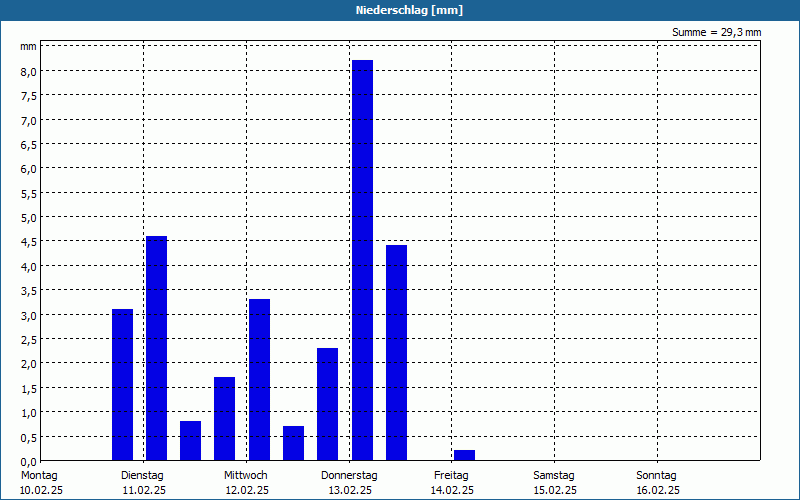This screenshot has width=800, height=500.
Task: Click the Samstag axis label
Action: tap(554, 476)
